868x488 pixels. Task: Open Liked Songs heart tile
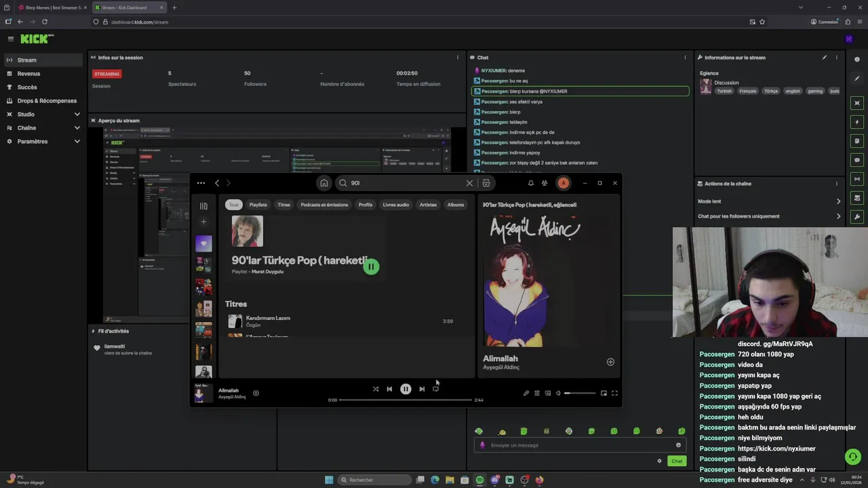click(x=203, y=243)
